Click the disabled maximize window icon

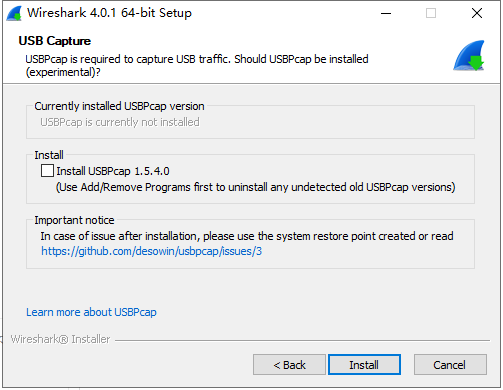pos(431,13)
